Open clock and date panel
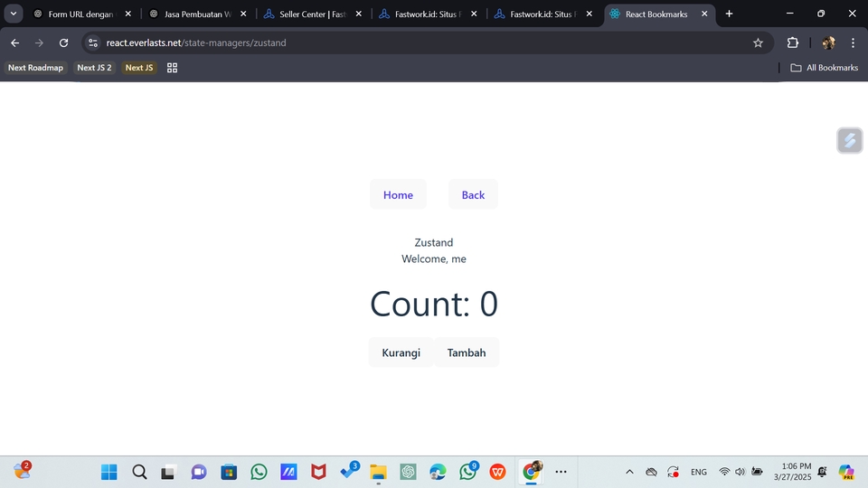Image resolution: width=868 pixels, height=488 pixels. 792,472
